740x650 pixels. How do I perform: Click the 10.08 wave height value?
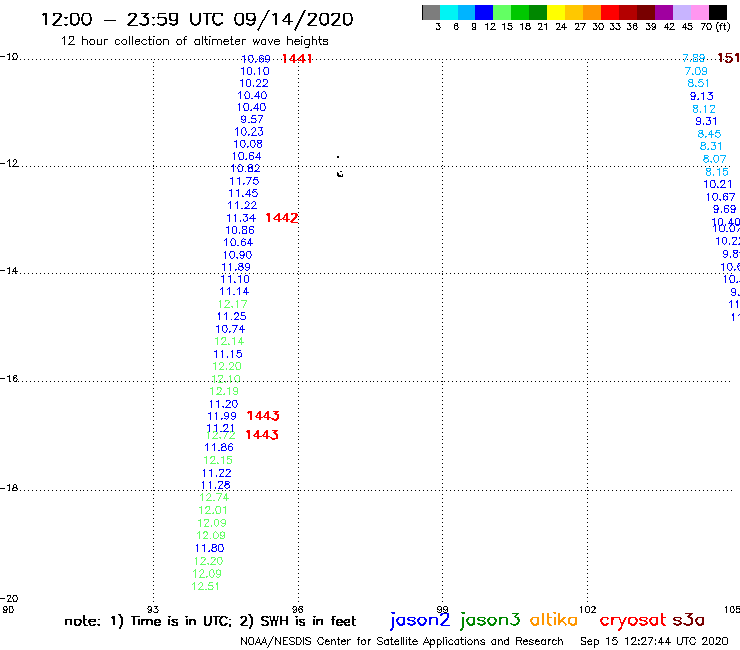click(248, 144)
